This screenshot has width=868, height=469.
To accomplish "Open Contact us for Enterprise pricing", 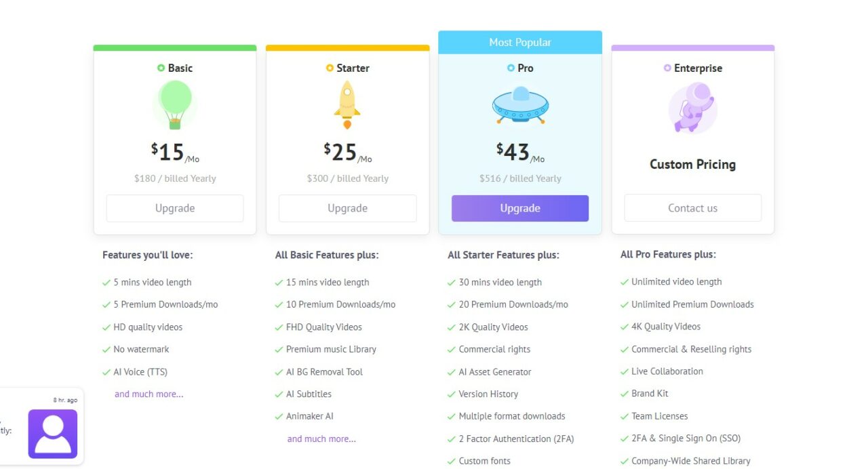I will pos(692,208).
